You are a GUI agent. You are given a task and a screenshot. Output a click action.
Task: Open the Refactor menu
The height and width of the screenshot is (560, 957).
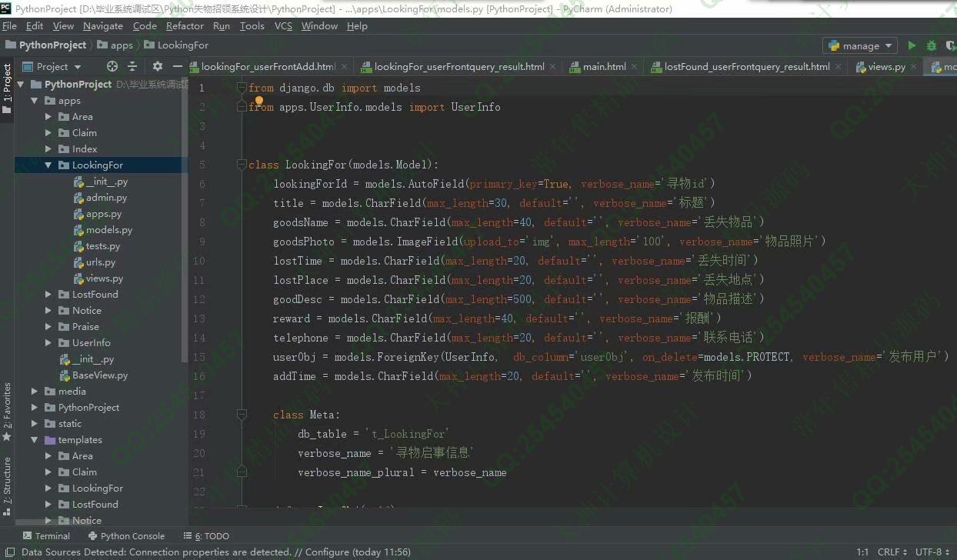[185, 26]
